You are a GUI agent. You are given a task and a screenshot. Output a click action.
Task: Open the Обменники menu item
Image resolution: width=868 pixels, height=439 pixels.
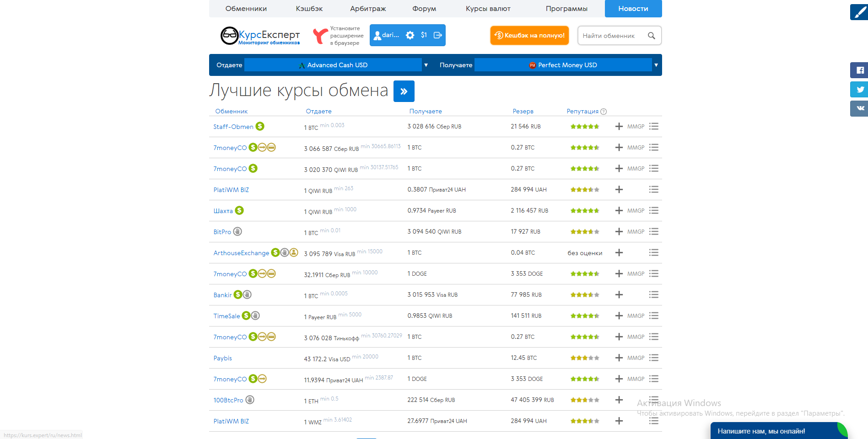click(x=246, y=9)
